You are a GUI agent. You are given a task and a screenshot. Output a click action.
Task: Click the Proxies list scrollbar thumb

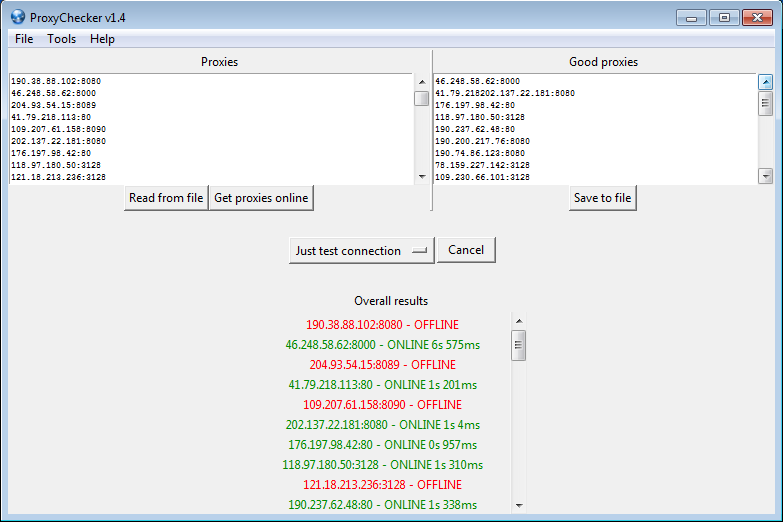pyautogui.click(x=422, y=98)
